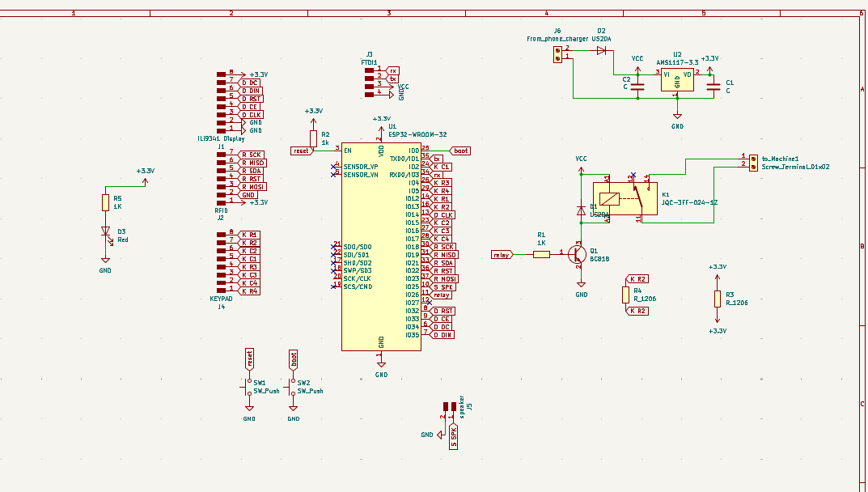The height and width of the screenshot is (492, 868).
Task: Click the K1 relay symbol
Action: (x=625, y=198)
